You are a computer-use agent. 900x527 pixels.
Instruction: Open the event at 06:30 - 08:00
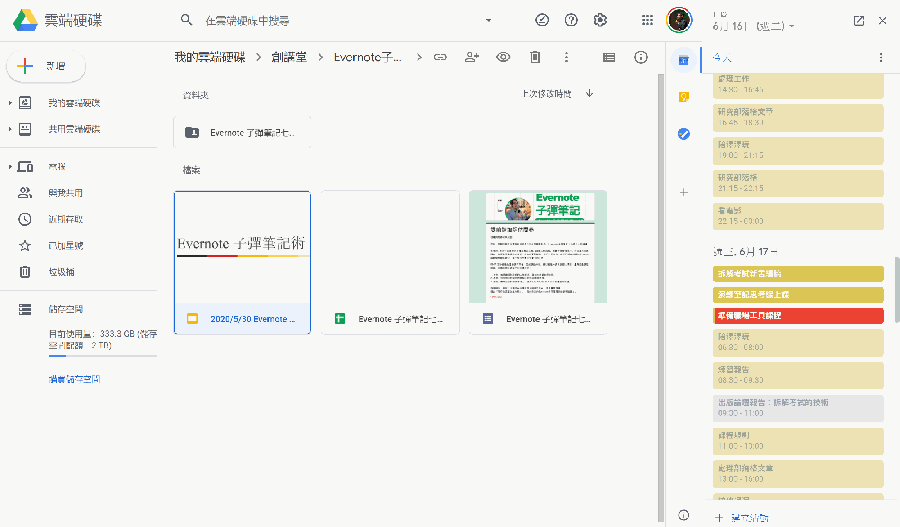click(798, 342)
